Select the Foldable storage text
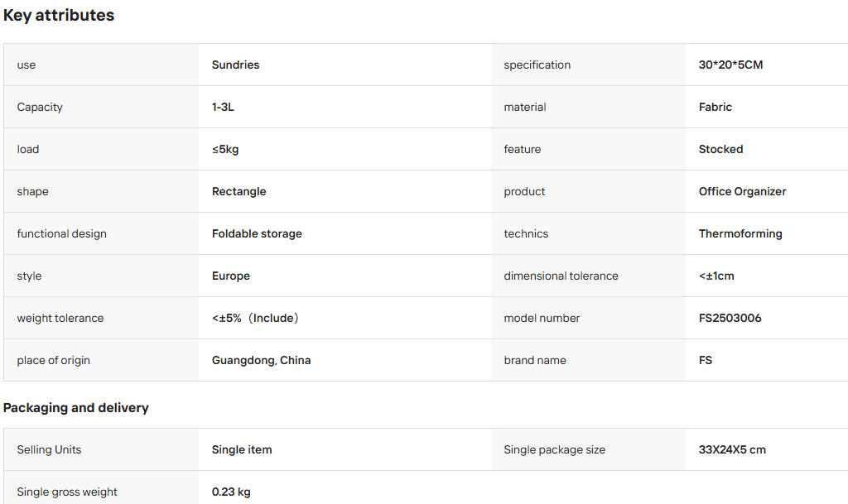848x504 pixels. [257, 234]
